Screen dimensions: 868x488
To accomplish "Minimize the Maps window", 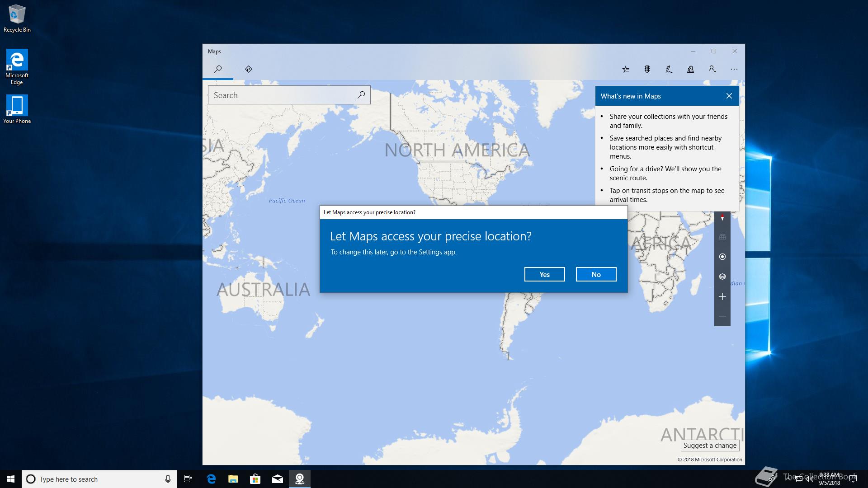I will (693, 51).
